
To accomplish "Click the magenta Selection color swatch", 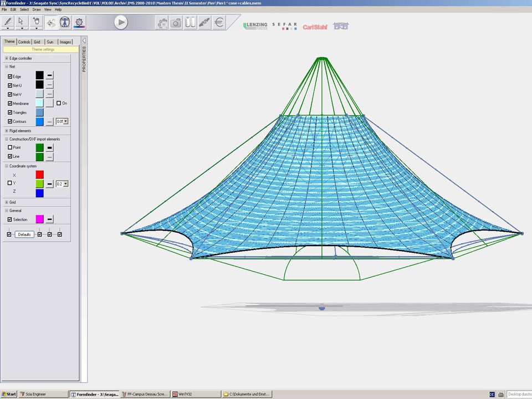I will pos(39,219).
